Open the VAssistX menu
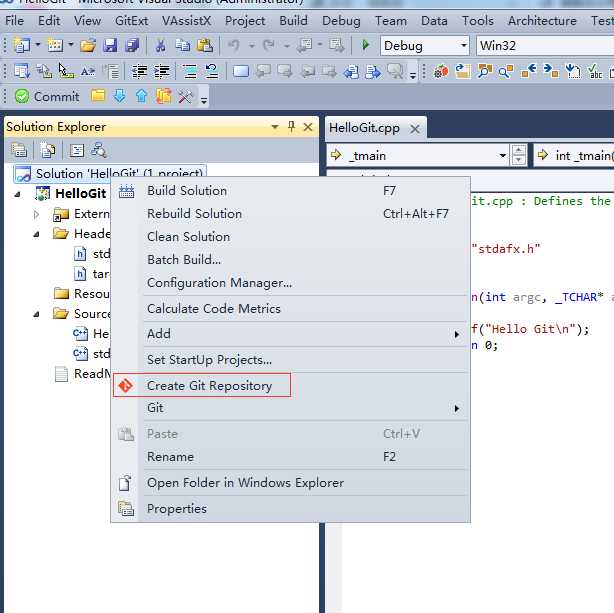The width and height of the screenshot is (614, 613). (x=186, y=20)
